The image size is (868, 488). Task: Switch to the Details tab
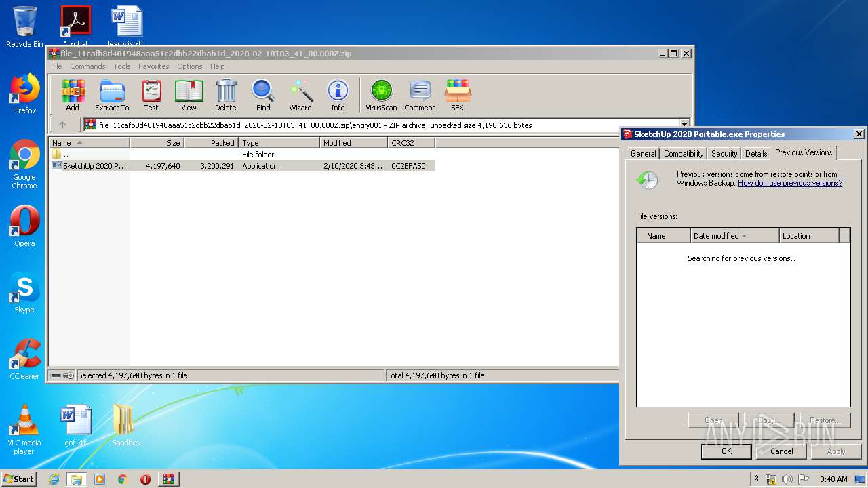756,154
